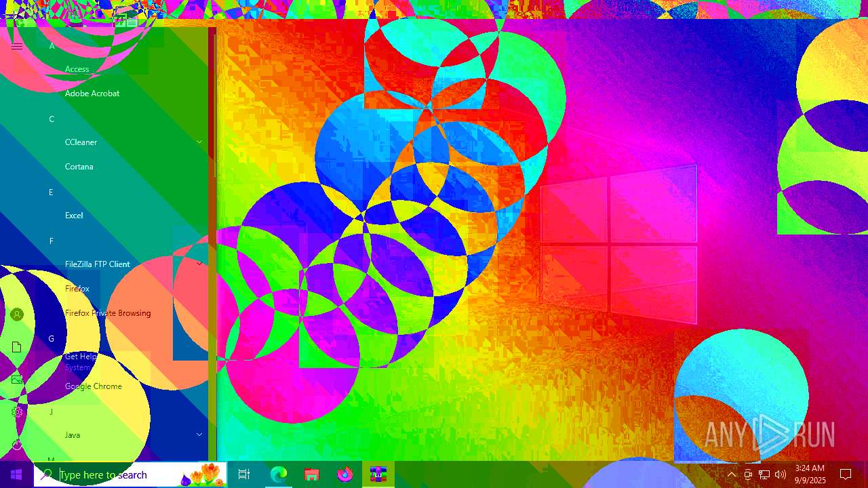Image resolution: width=868 pixels, height=488 pixels.
Task: Open the notification center icon
Action: point(846,474)
